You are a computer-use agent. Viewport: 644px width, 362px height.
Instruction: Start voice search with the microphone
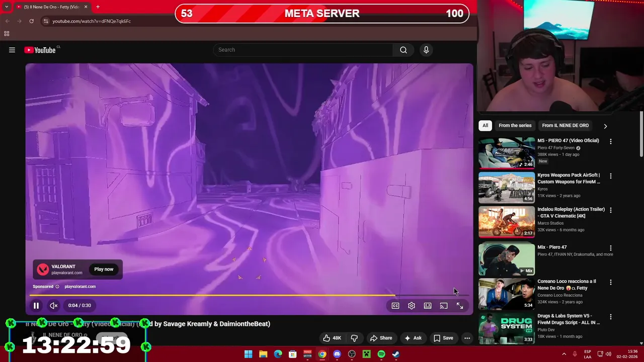point(426,50)
